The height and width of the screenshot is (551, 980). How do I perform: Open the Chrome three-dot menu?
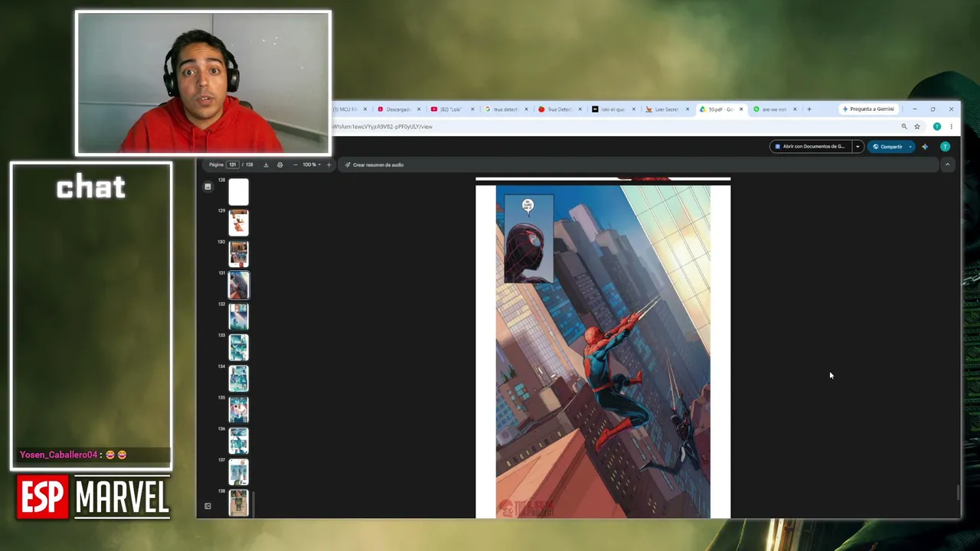point(952,126)
